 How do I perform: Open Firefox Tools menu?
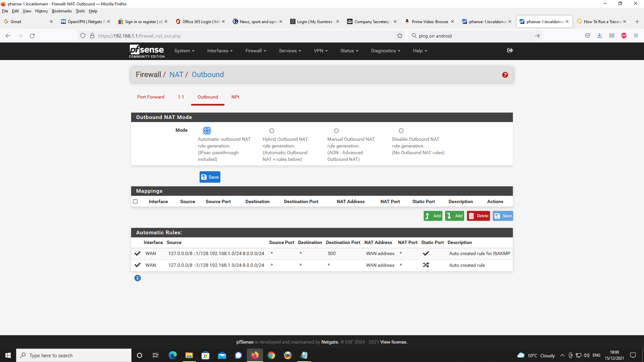click(80, 11)
